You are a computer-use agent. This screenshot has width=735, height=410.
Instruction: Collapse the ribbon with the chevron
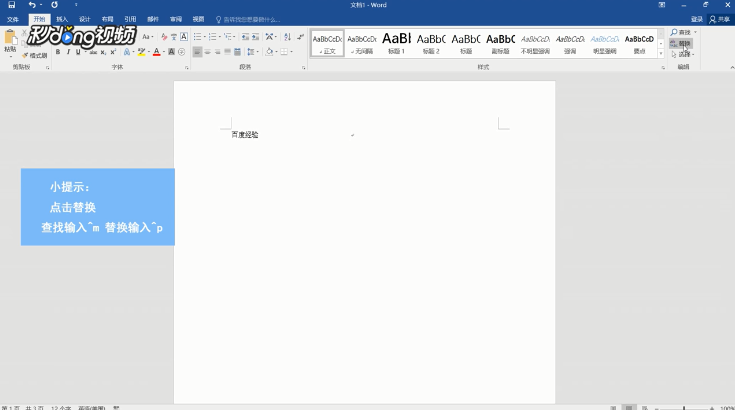coord(732,68)
